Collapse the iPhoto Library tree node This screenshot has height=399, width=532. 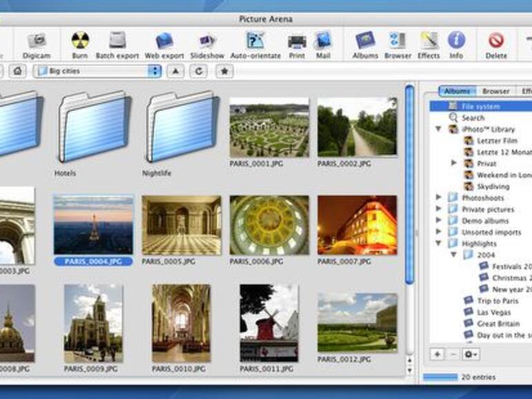point(438,129)
